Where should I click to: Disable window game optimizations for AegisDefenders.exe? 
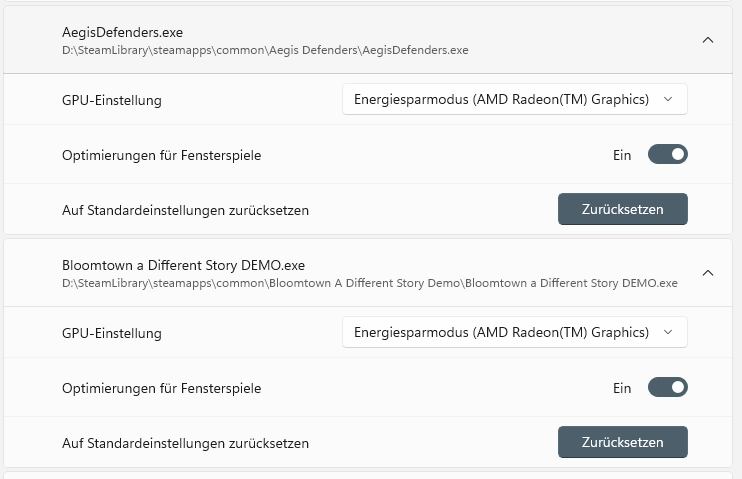coord(668,155)
